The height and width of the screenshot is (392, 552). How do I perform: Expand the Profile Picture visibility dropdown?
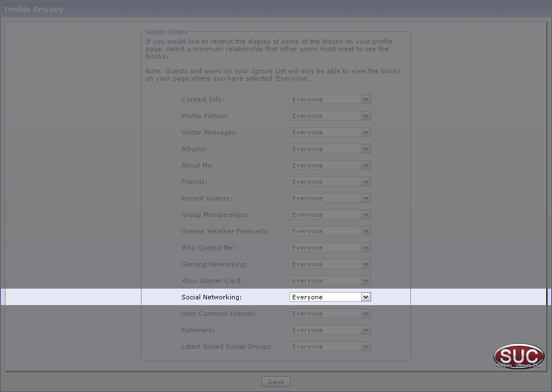coord(330,116)
